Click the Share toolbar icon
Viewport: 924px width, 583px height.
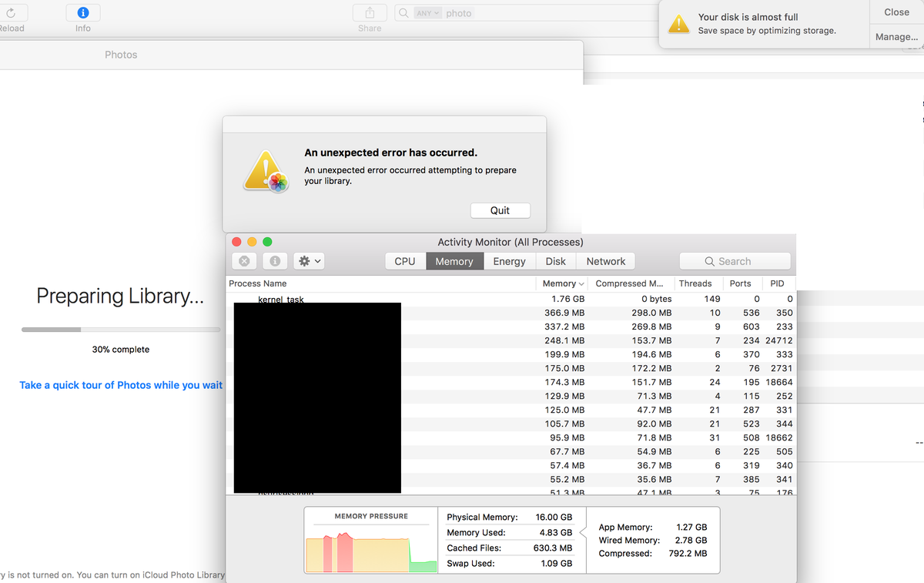click(x=370, y=12)
